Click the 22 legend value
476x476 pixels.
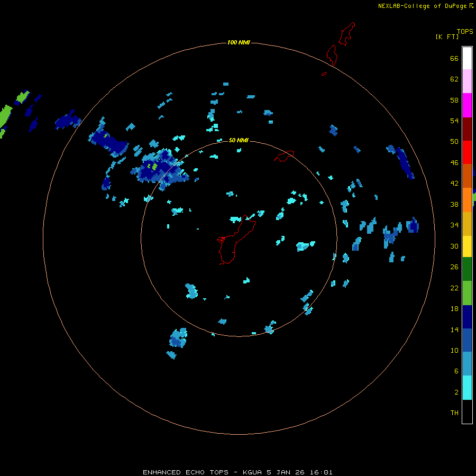454,288
